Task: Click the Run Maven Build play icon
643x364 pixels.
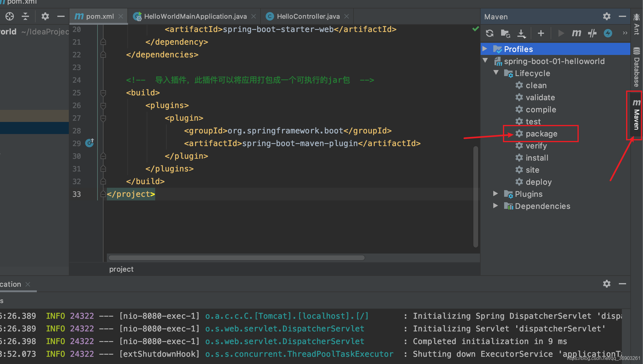Action: [561, 33]
